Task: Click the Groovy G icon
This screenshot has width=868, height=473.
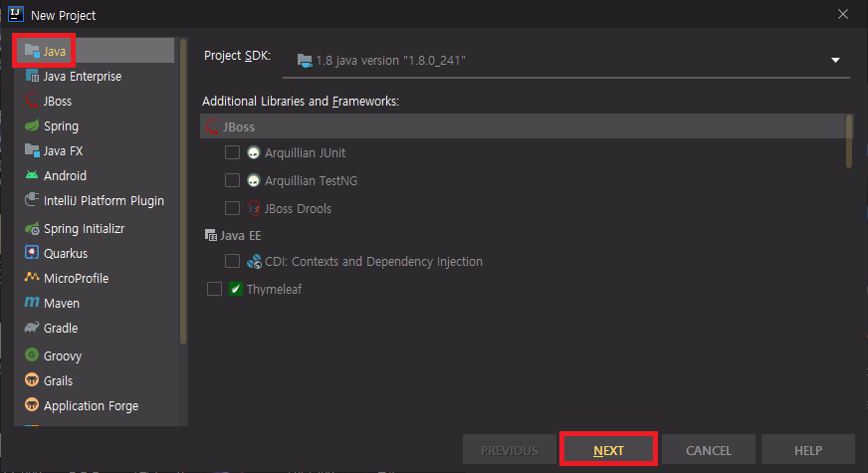Action: click(x=32, y=355)
